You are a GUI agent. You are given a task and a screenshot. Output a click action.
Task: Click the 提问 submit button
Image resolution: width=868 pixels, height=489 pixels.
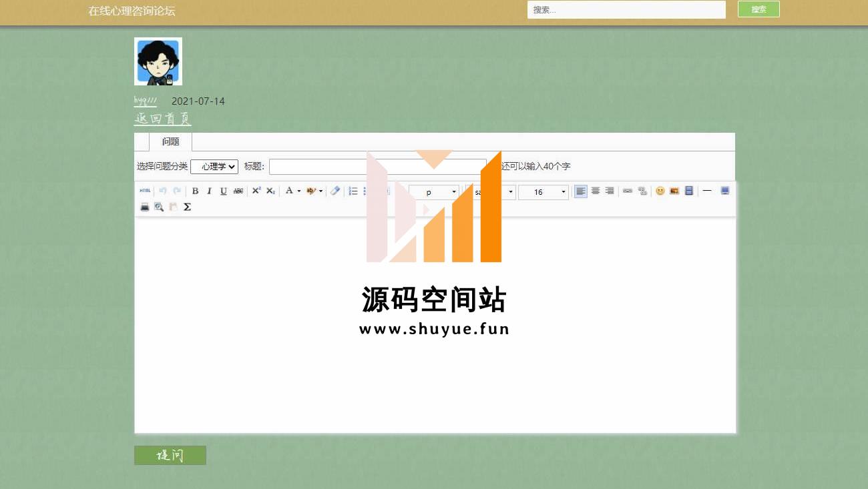pyautogui.click(x=170, y=456)
